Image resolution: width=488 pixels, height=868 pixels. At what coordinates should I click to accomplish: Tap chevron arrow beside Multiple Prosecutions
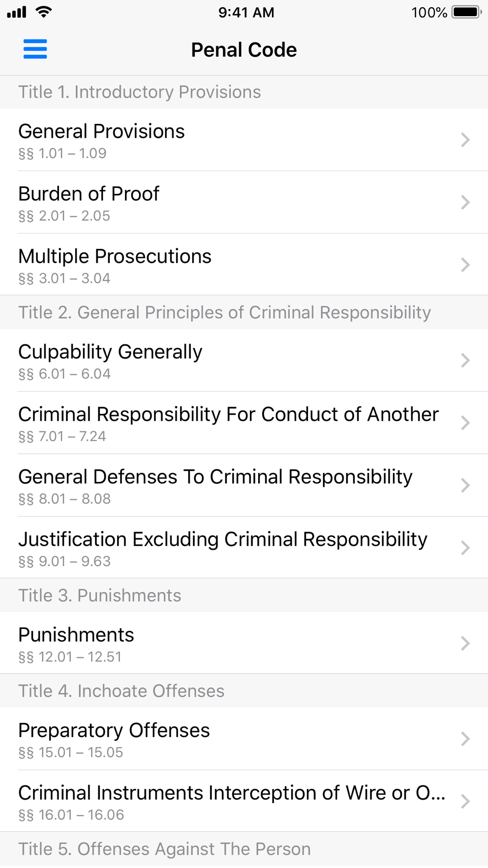coord(465,265)
